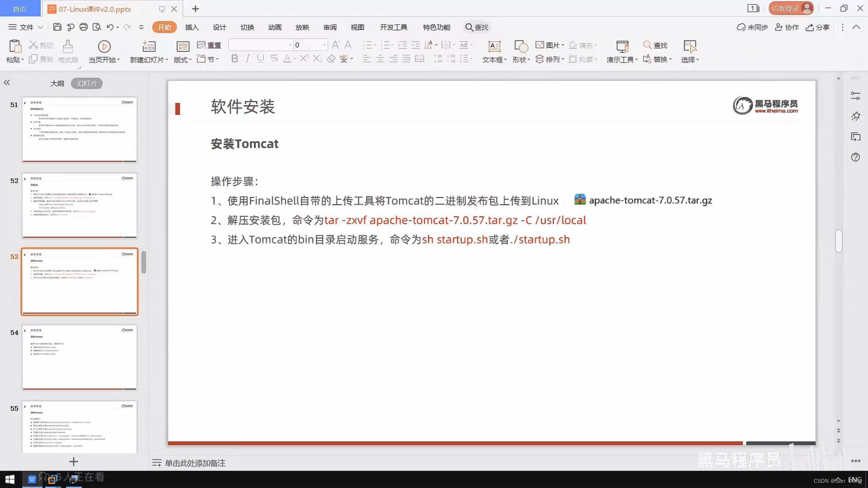Expand the Section (节) dropdown
This screenshot has width=868, height=488.
(x=217, y=59)
